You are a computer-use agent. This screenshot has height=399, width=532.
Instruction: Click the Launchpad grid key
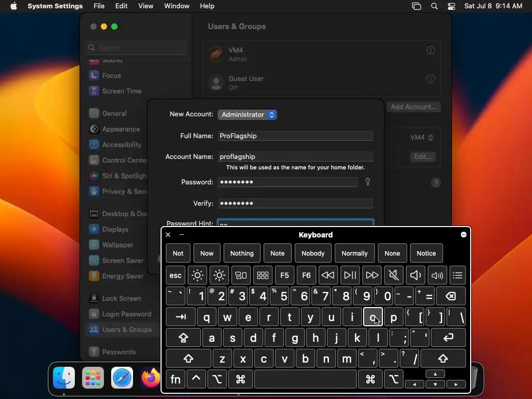coord(262,275)
